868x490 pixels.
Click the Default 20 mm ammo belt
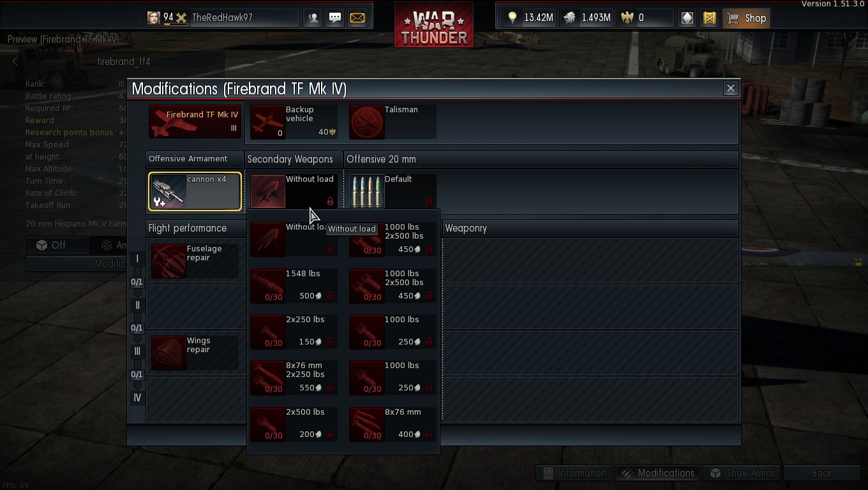pyautogui.click(x=393, y=191)
